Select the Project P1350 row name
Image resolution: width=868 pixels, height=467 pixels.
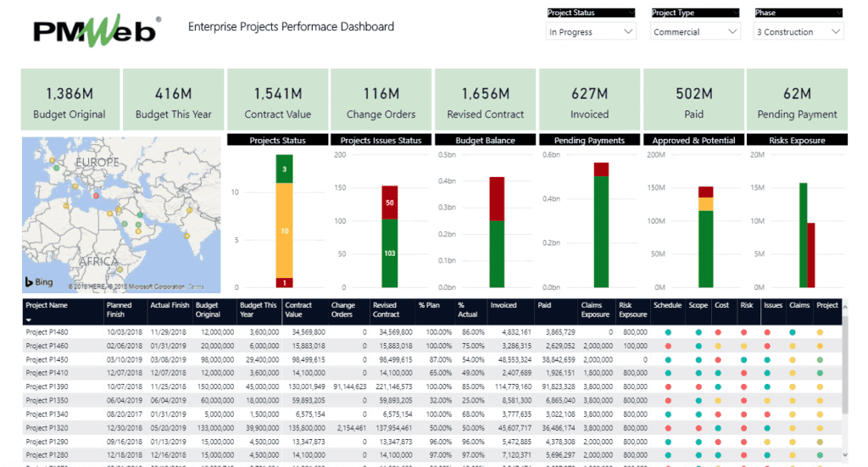pyautogui.click(x=47, y=401)
